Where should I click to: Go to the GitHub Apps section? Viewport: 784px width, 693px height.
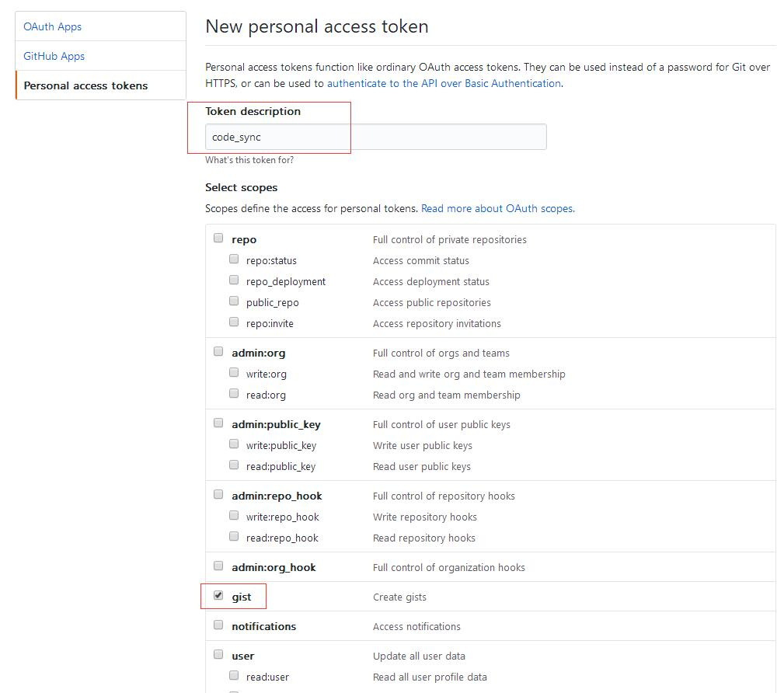tap(54, 56)
